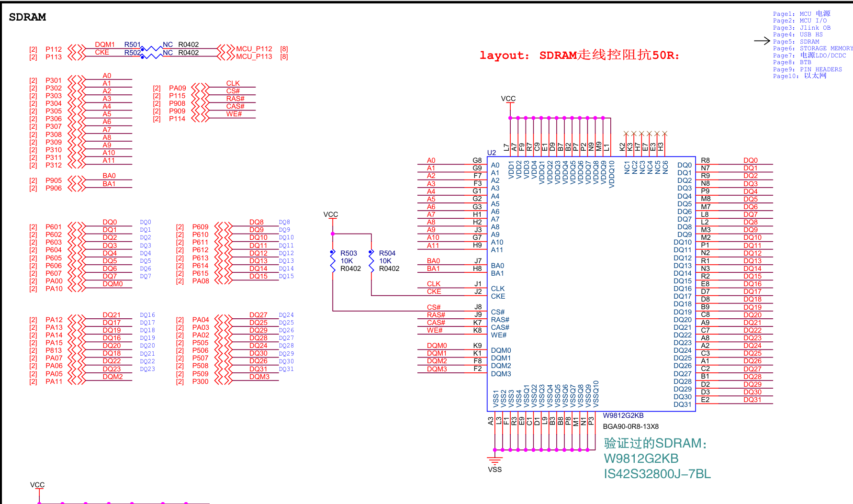Select the PA09 CLK off-page connector

(200, 88)
